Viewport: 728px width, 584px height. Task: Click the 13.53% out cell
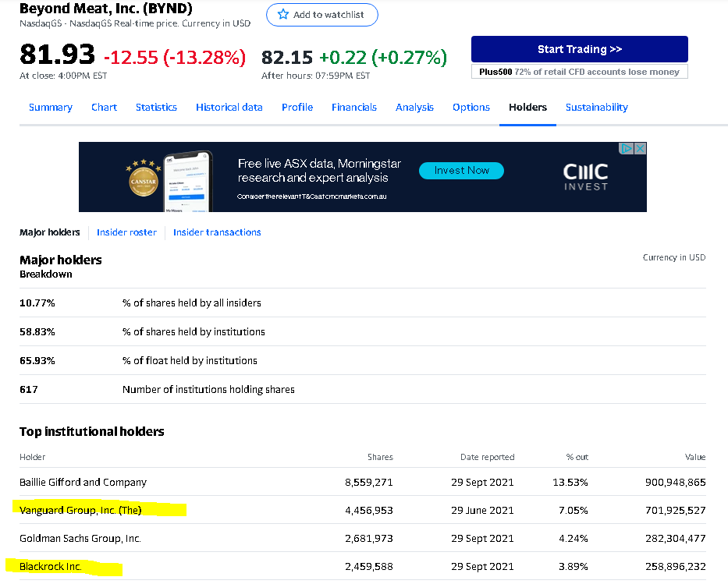[x=570, y=483]
